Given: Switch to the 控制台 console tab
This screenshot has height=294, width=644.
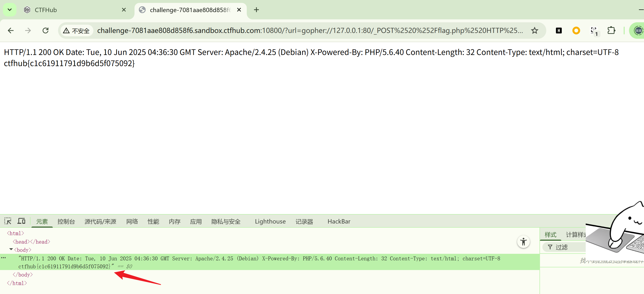Looking at the screenshot, I should coord(66,221).
